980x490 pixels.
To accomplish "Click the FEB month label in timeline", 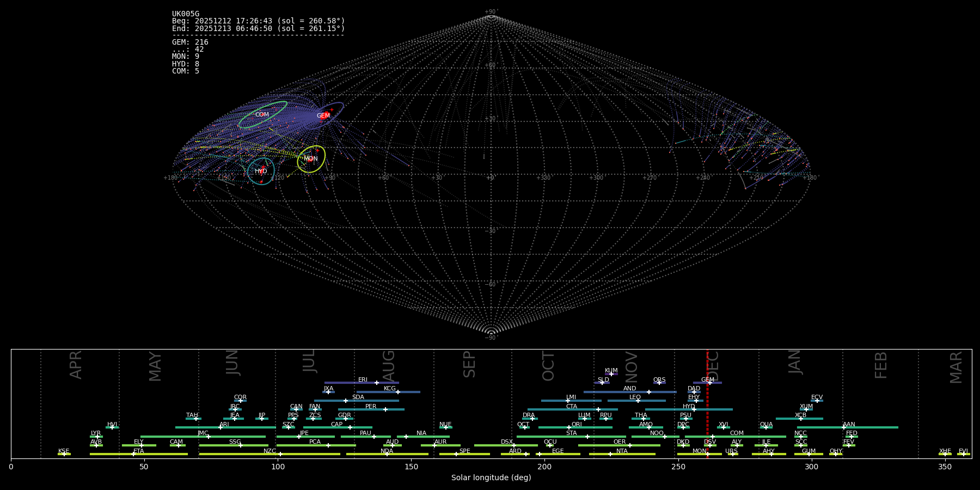I will coord(881,365).
